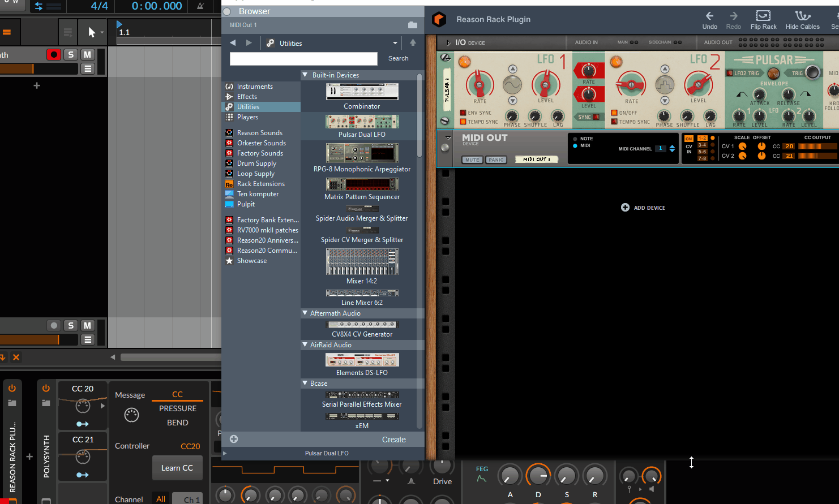Collapse the AirRaid Audio section
Viewport: 839px width, 504px height.
point(305,344)
